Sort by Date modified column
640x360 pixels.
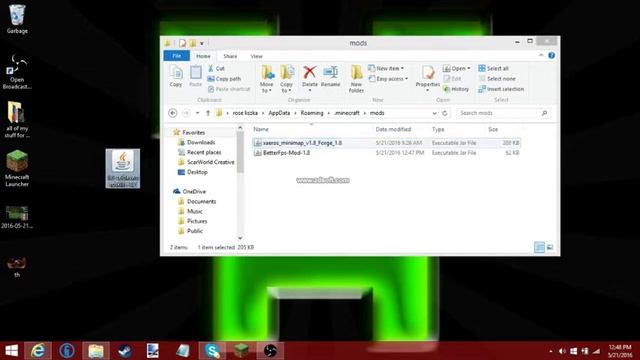coord(393,129)
